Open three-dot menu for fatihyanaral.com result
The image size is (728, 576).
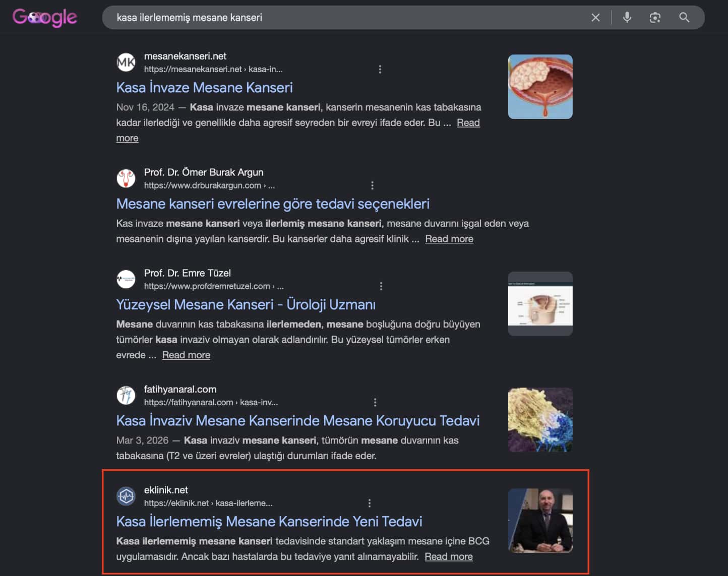[375, 402]
